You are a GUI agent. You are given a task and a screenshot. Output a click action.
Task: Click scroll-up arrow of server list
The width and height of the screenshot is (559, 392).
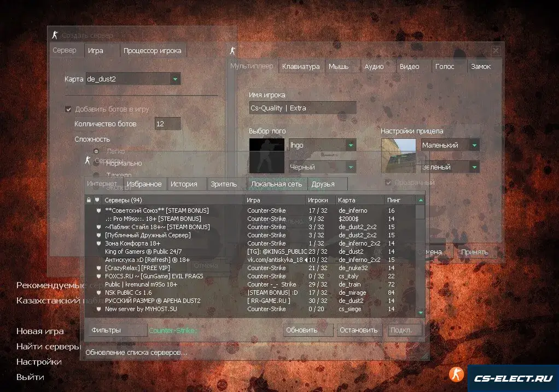click(421, 200)
